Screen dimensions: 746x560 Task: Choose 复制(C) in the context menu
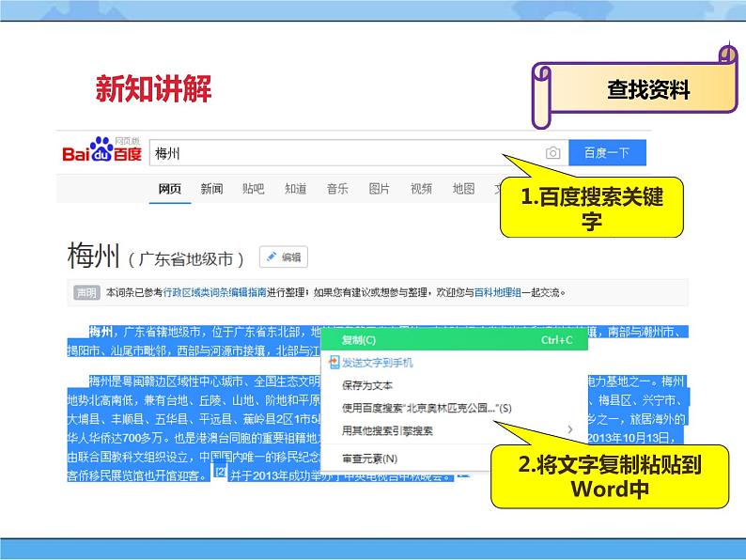pos(455,340)
